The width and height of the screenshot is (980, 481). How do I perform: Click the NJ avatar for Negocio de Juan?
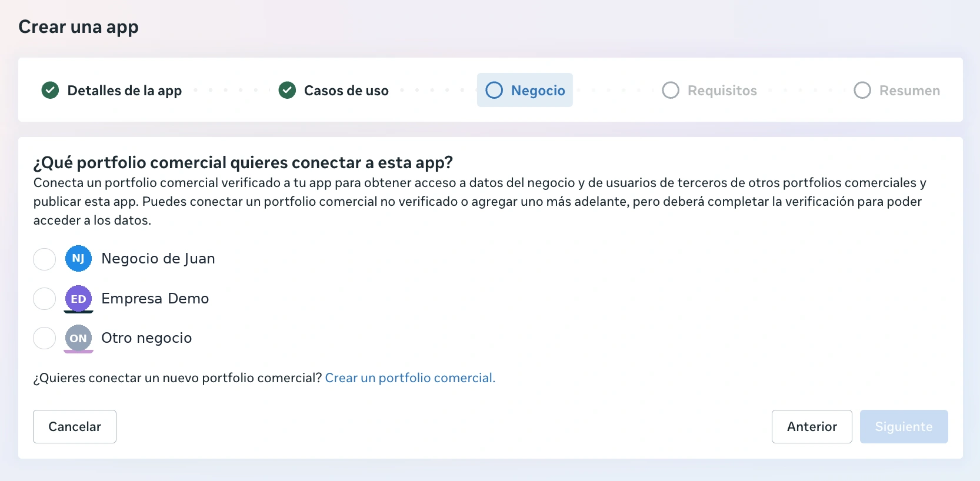click(x=78, y=258)
